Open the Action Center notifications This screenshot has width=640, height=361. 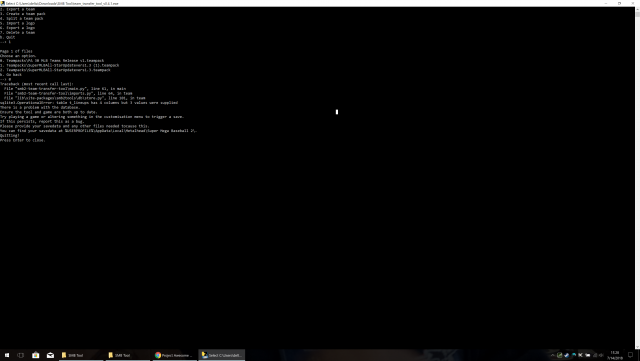pyautogui.click(x=630, y=355)
